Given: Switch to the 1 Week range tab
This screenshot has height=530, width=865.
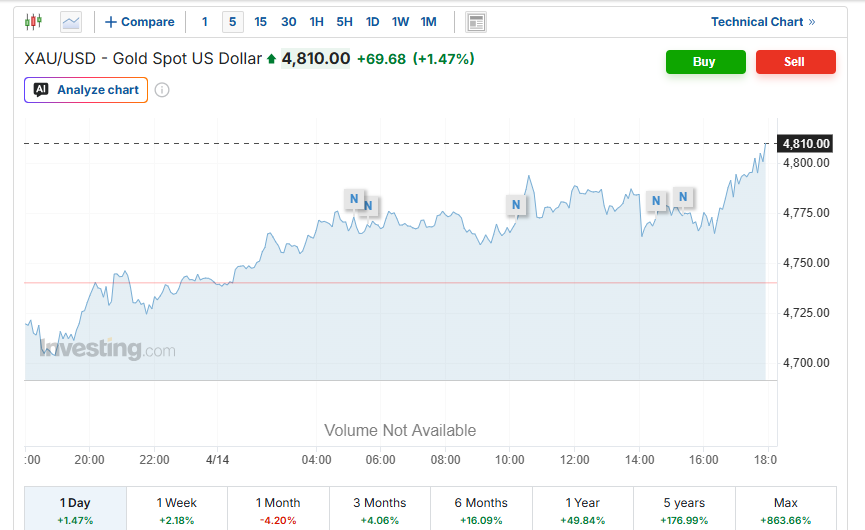Looking at the screenshot, I should click(x=177, y=509).
